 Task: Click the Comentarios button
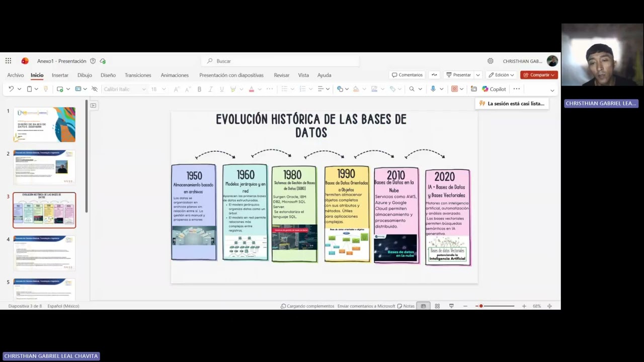point(407,75)
